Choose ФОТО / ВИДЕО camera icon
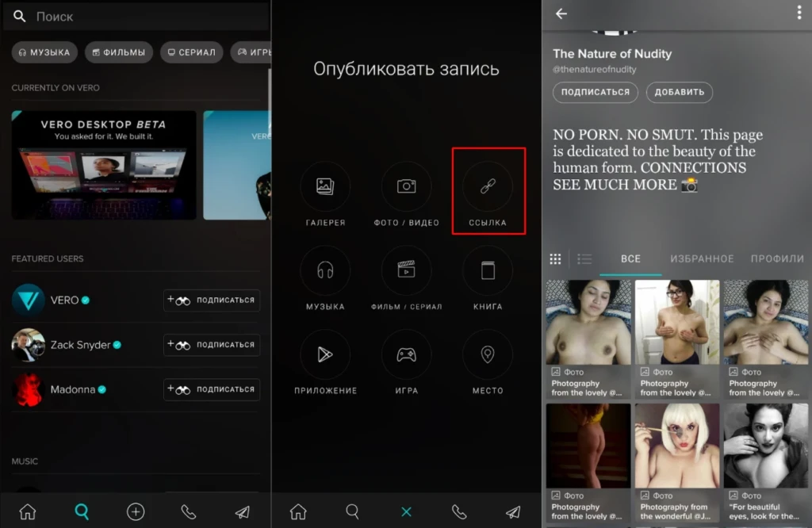 [x=407, y=186]
